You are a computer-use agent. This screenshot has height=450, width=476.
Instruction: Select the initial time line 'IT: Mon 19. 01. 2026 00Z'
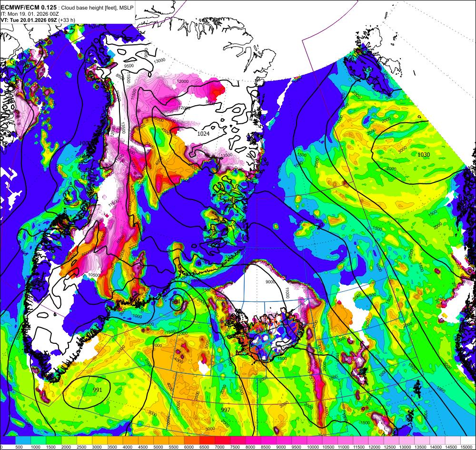point(30,14)
